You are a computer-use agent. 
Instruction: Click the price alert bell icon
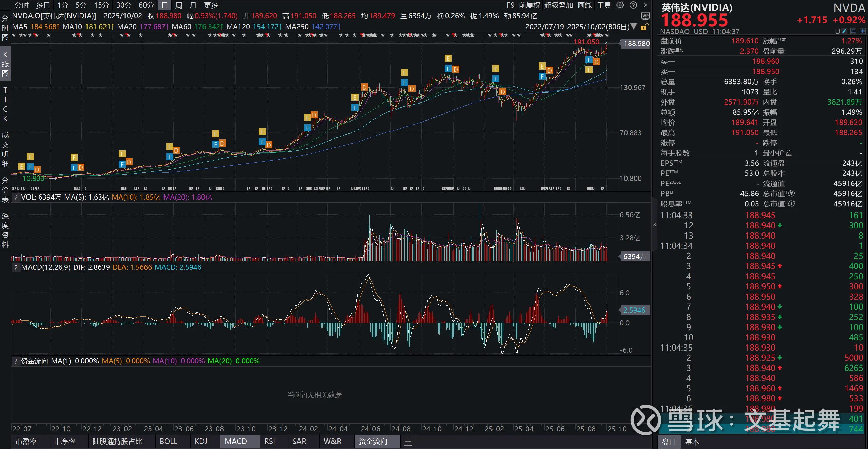coord(853,31)
